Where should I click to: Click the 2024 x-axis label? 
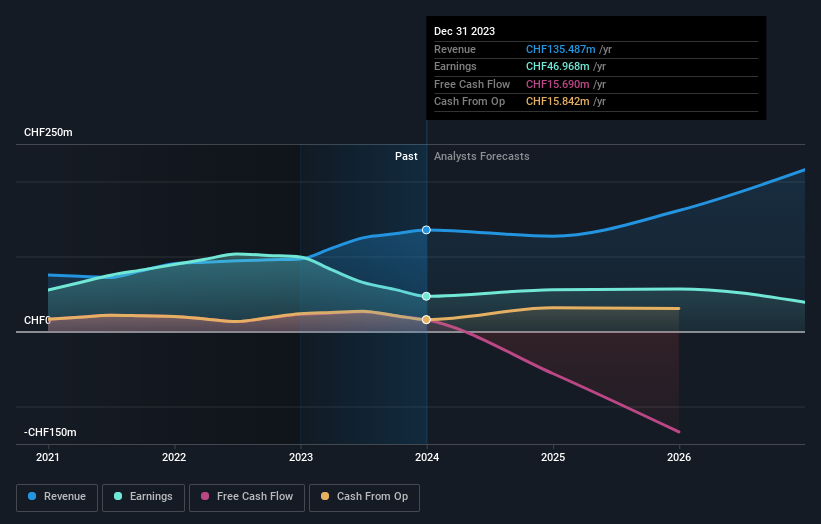(427, 457)
